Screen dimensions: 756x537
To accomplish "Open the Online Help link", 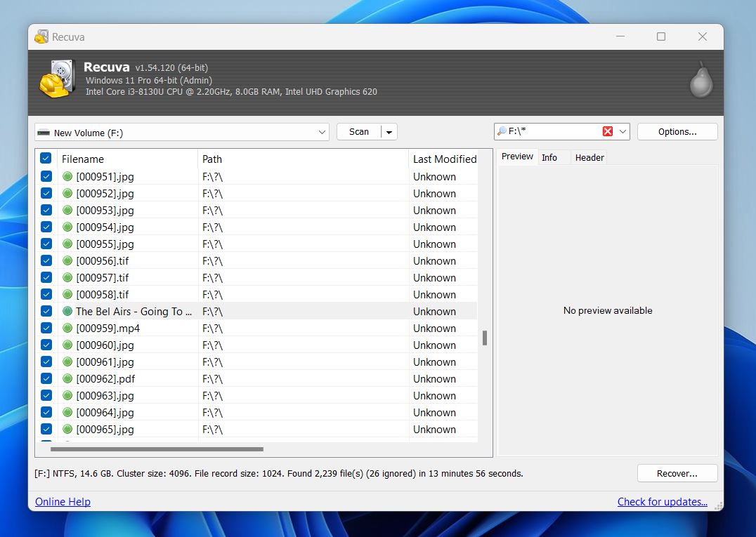I will click(63, 502).
